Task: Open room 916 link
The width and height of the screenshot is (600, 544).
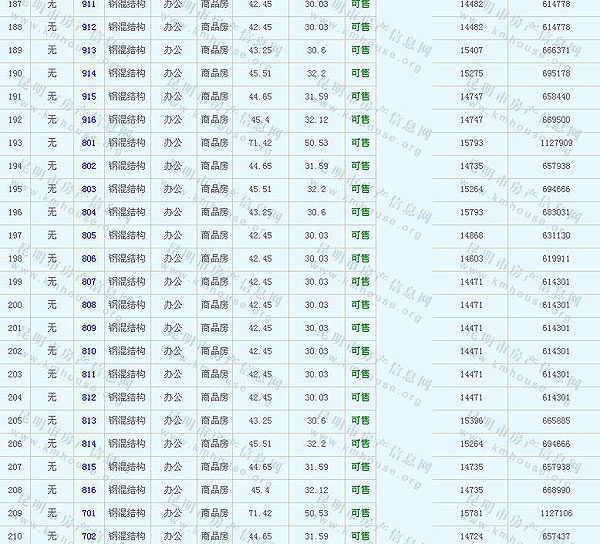Action: 89,120
